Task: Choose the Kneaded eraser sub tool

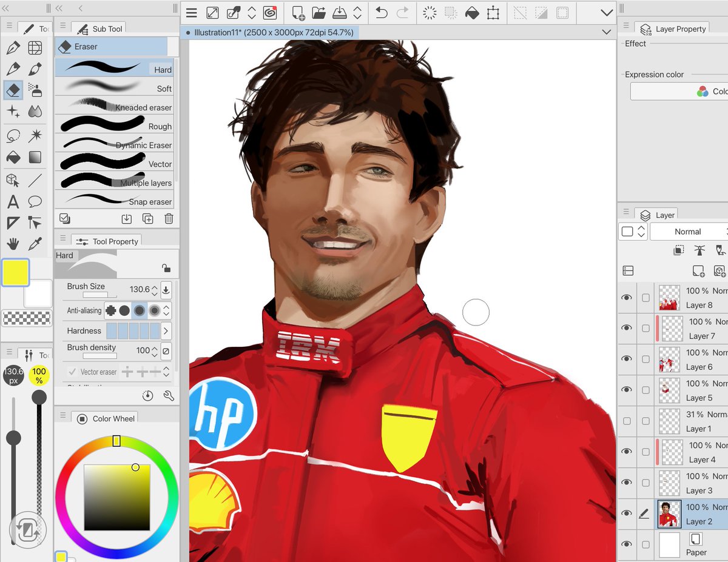Action: (114, 105)
